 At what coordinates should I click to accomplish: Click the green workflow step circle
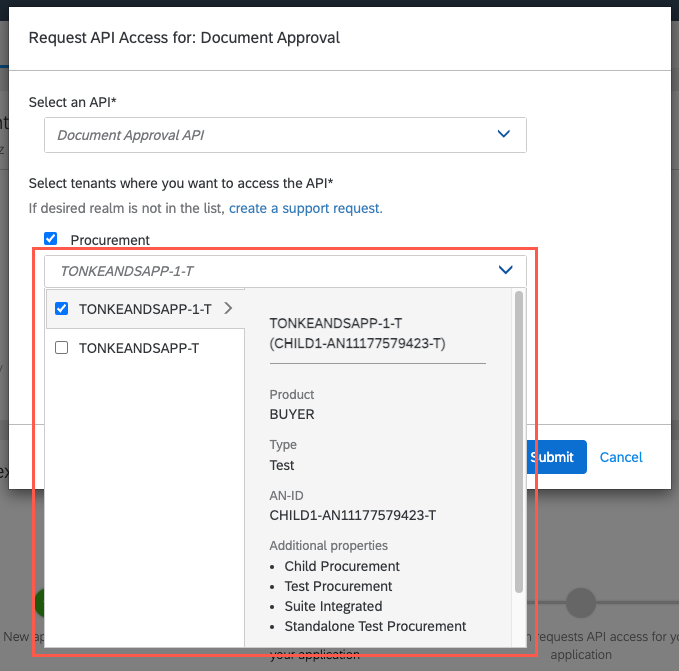[40, 602]
